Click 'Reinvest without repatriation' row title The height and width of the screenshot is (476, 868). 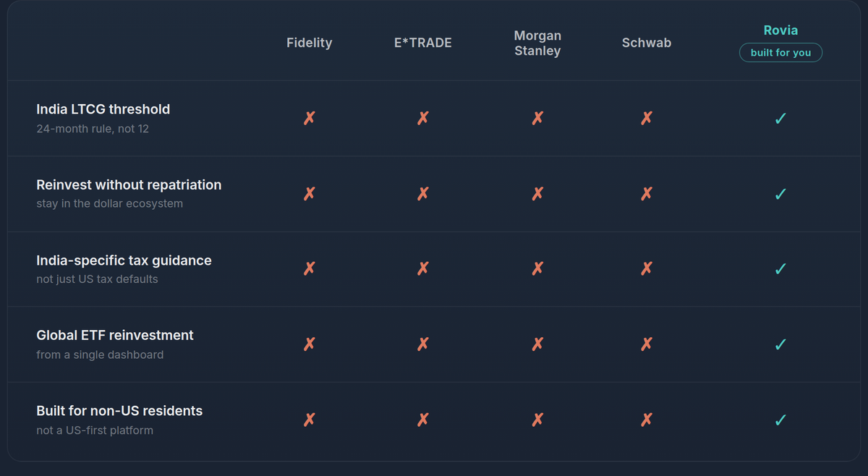coord(129,184)
